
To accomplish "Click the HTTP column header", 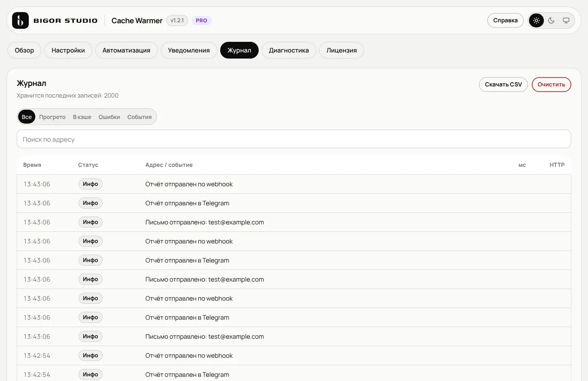I will (557, 165).
